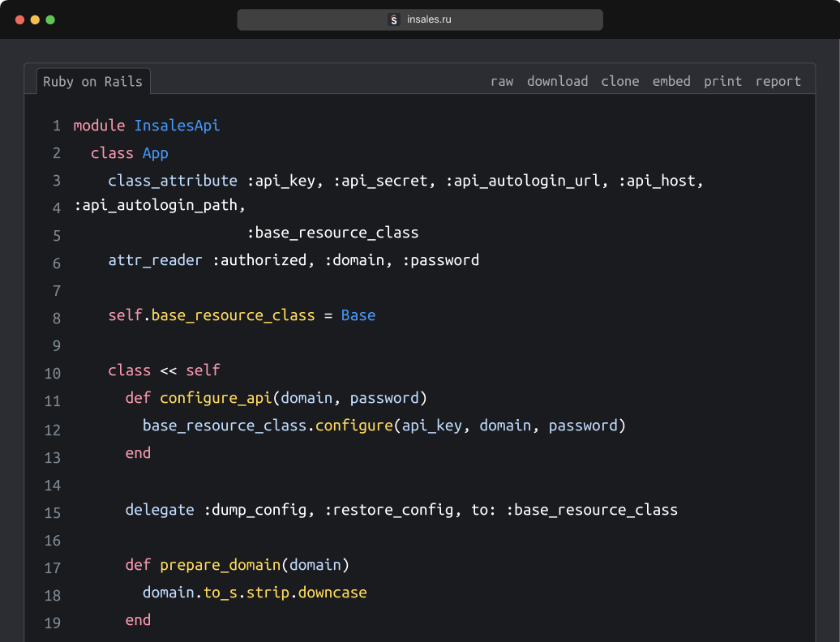Image resolution: width=840 pixels, height=642 pixels.
Task: Print the code snippet
Action: (x=722, y=81)
